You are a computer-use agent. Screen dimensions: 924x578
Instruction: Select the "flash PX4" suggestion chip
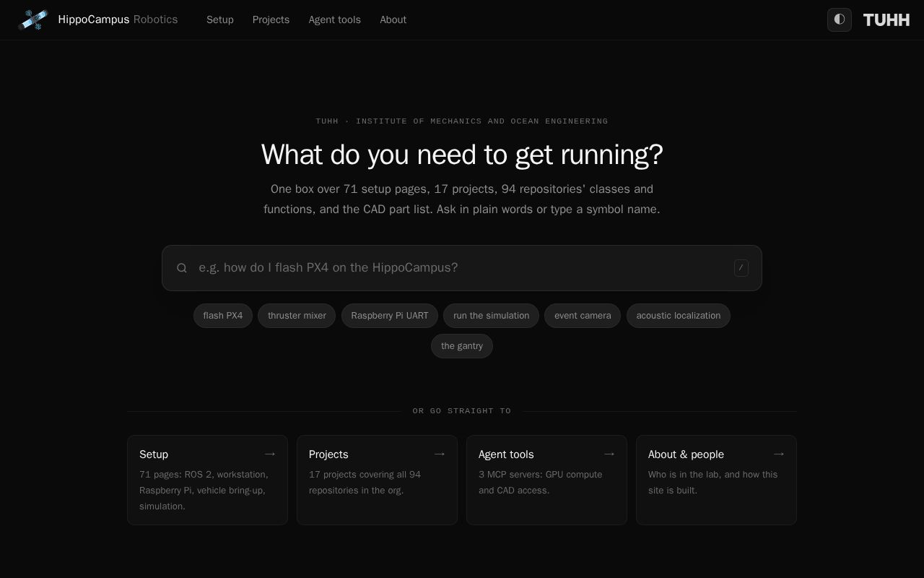pos(223,316)
